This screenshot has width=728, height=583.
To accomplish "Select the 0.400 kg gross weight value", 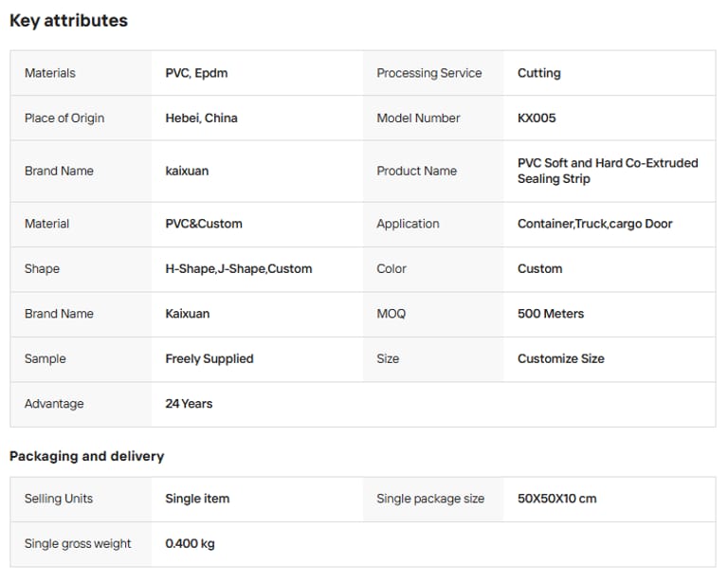I will (x=190, y=544).
